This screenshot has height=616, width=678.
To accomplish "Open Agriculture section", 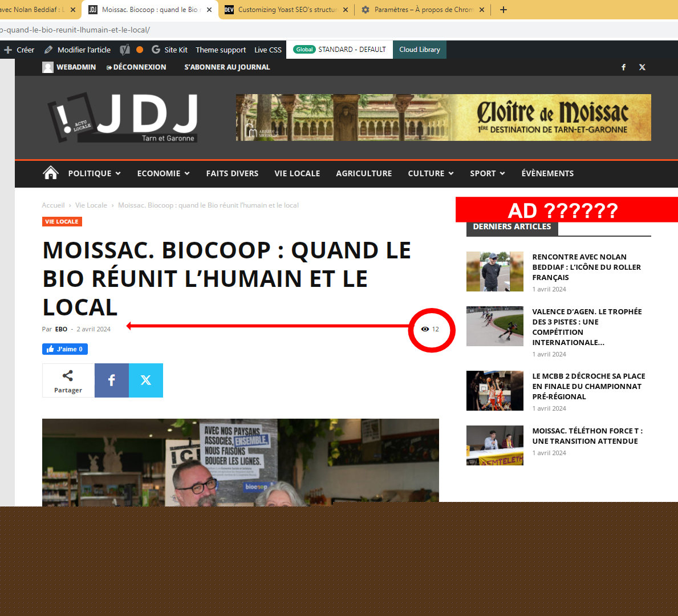I will 364,173.
